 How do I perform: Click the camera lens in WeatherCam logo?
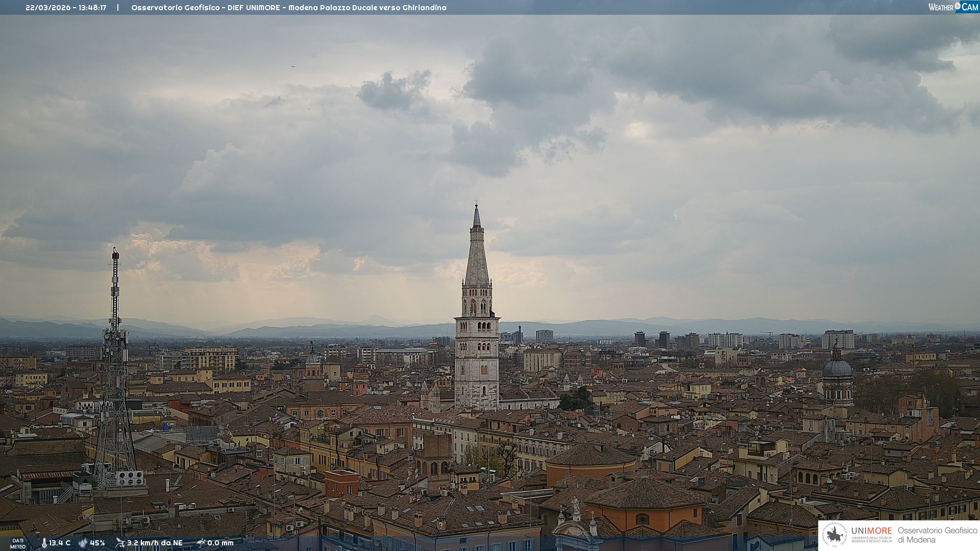pyautogui.click(x=957, y=6)
